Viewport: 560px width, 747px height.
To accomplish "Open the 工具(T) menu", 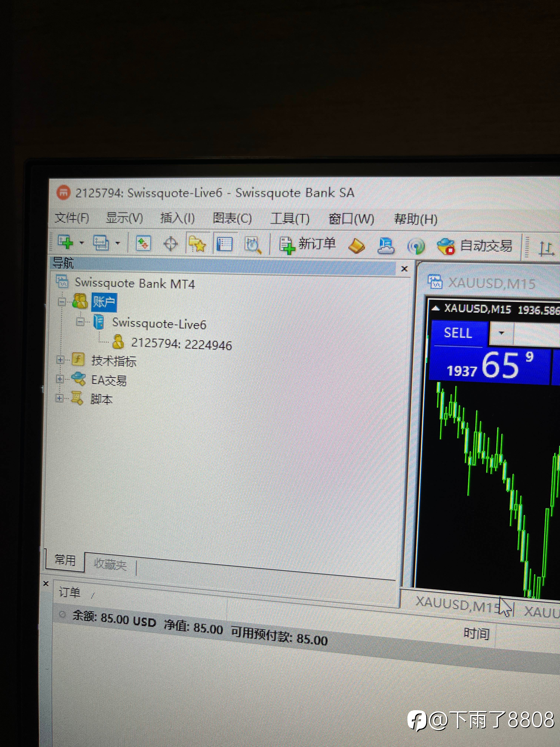I will coord(290,219).
